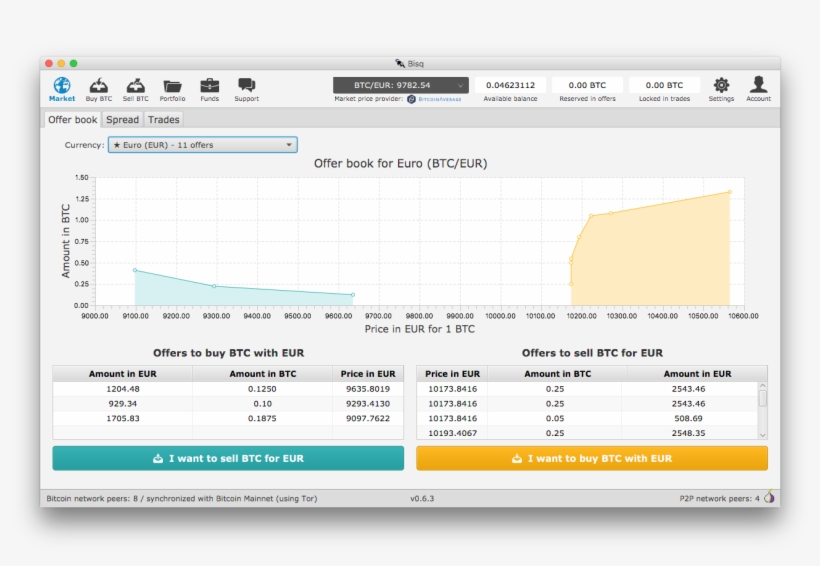Screen dimensions: 820x566
Task: Open the Sell BTC section
Action: tap(135, 89)
